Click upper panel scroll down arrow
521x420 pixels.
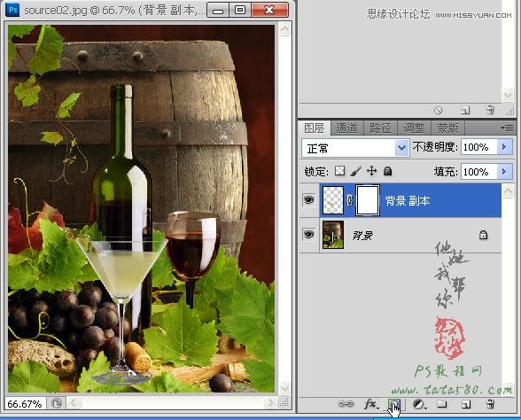pyautogui.click(x=508, y=96)
